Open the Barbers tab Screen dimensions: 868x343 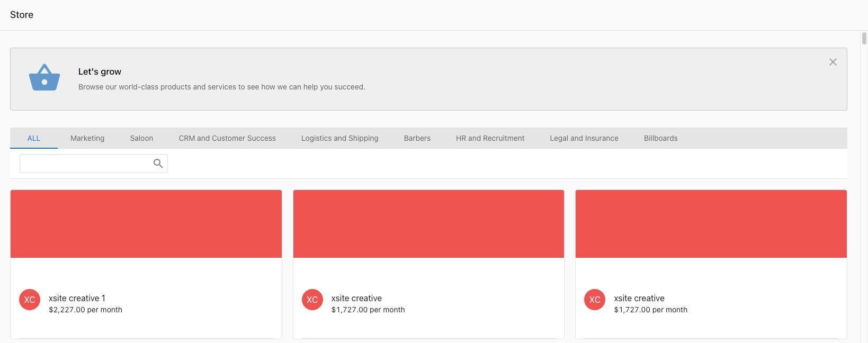pos(417,138)
